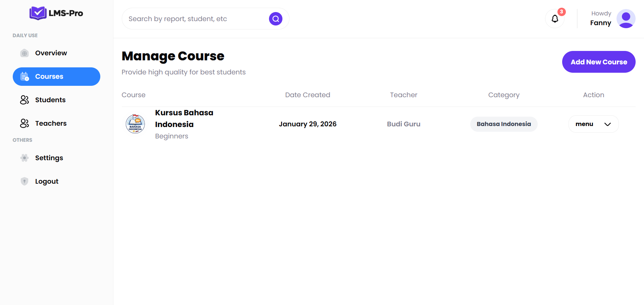Click the Kursus Bahasa Indonesia course thumbnail

click(135, 124)
